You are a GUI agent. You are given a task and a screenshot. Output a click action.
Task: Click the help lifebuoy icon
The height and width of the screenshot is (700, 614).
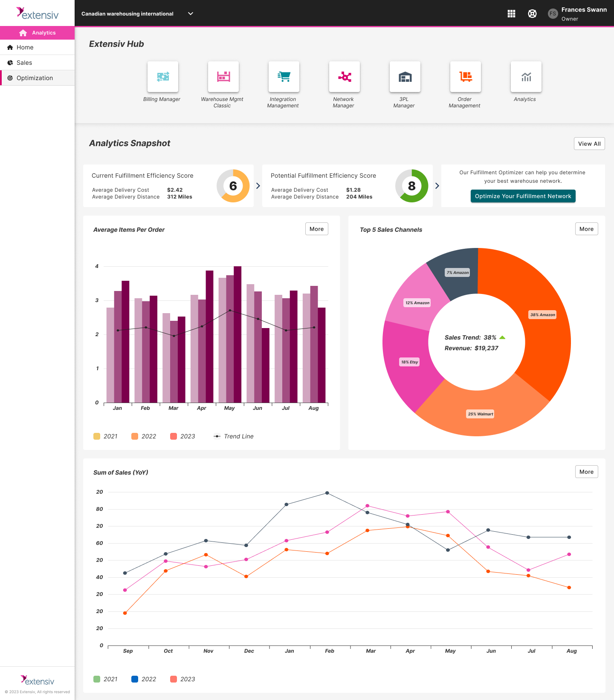tap(532, 14)
